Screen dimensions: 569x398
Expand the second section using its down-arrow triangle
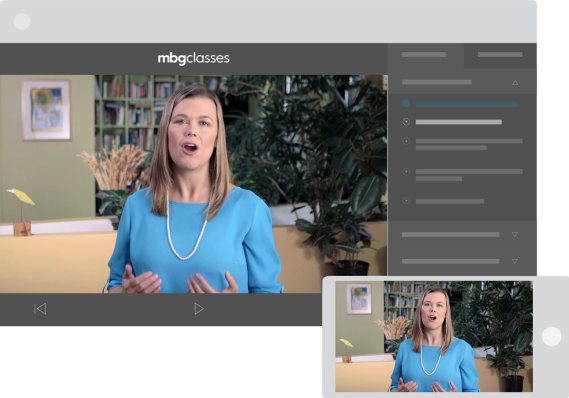point(515,234)
